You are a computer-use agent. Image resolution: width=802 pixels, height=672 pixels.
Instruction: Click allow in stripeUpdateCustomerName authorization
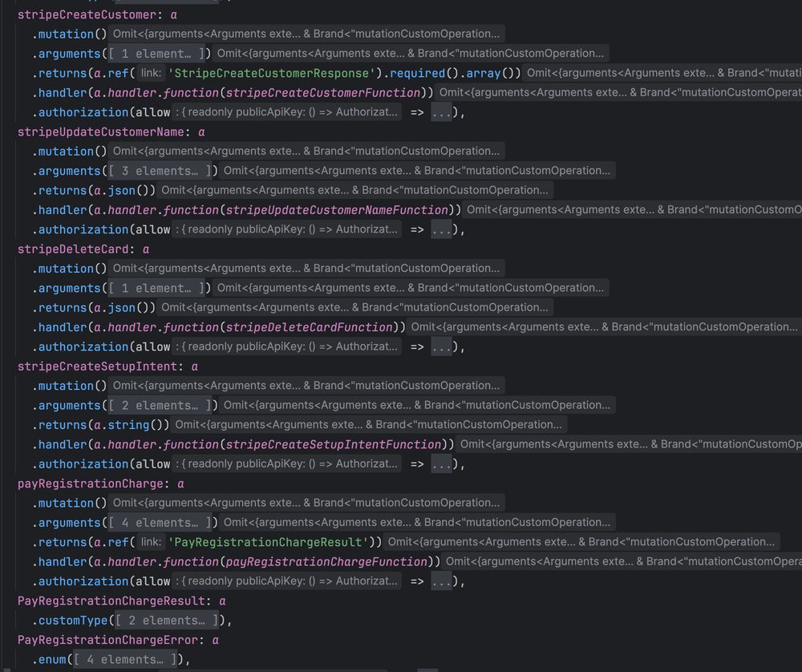pos(153,230)
